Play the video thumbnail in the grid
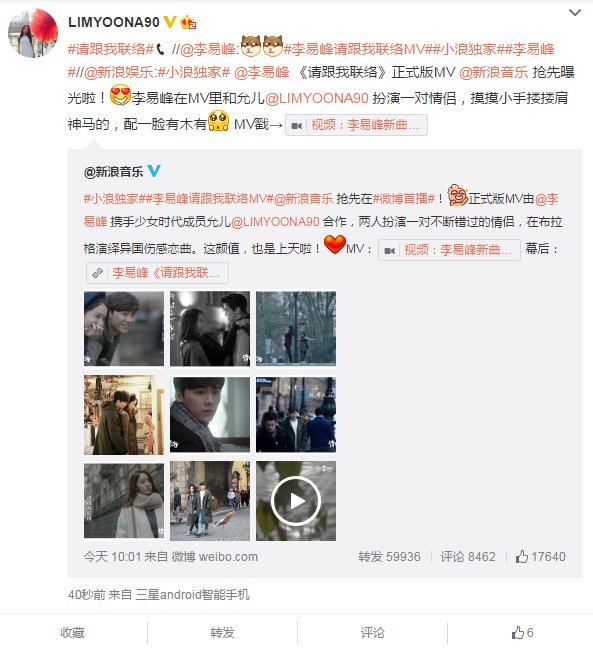Screen dimensions: 593x650 point(296,501)
